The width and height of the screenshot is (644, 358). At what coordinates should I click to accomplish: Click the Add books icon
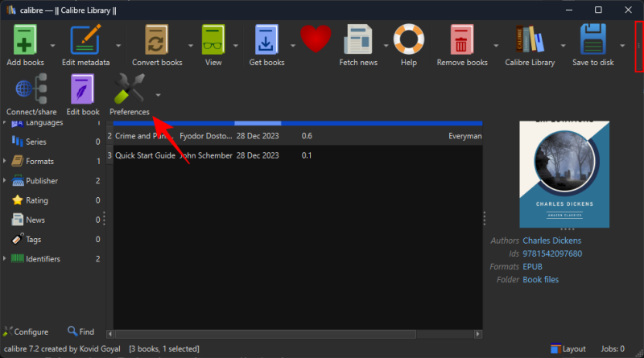[25, 40]
